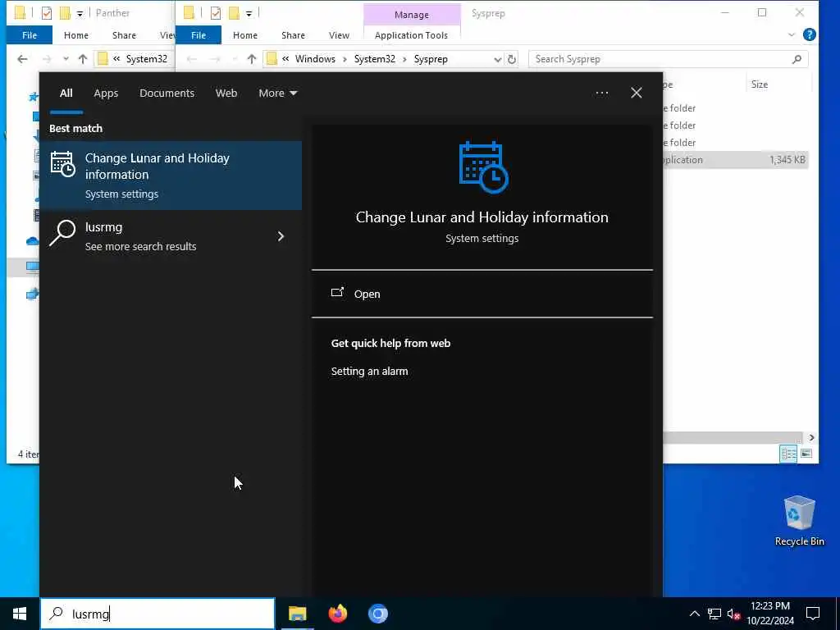Click the muted volume tray icon
840x630 pixels.
pos(733,614)
